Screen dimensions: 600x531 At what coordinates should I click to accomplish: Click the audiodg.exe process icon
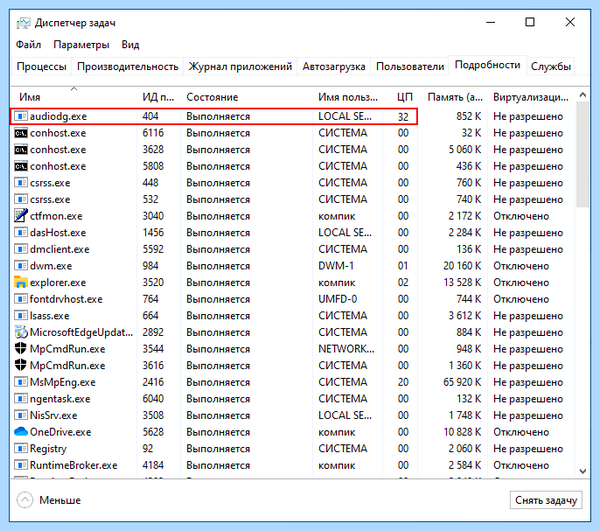click(x=21, y=116)
